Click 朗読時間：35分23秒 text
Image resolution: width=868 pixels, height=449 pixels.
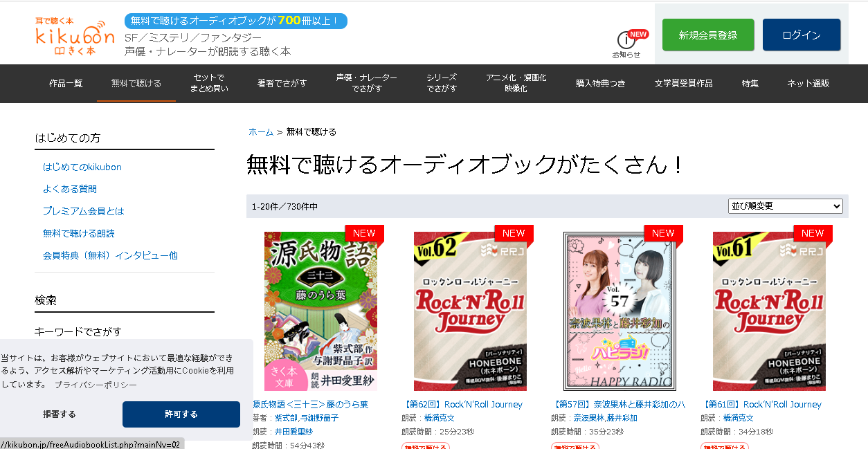(x=587, y=432)
